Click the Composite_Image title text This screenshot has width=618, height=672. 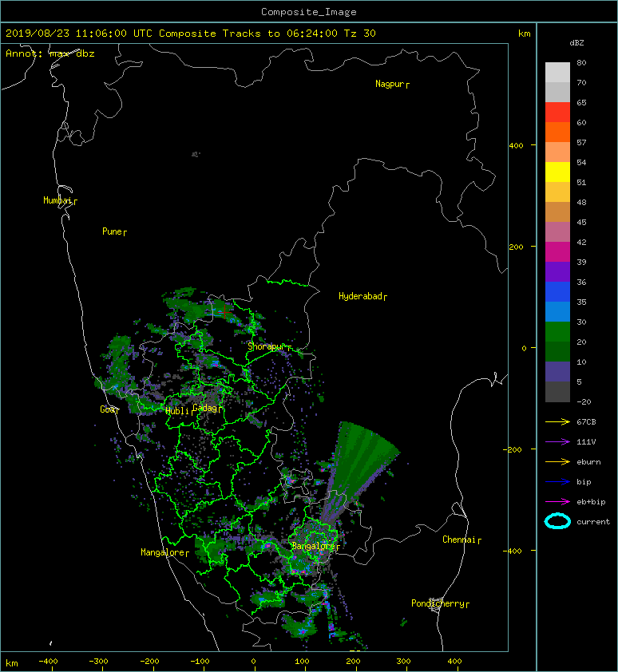point(309,12)
